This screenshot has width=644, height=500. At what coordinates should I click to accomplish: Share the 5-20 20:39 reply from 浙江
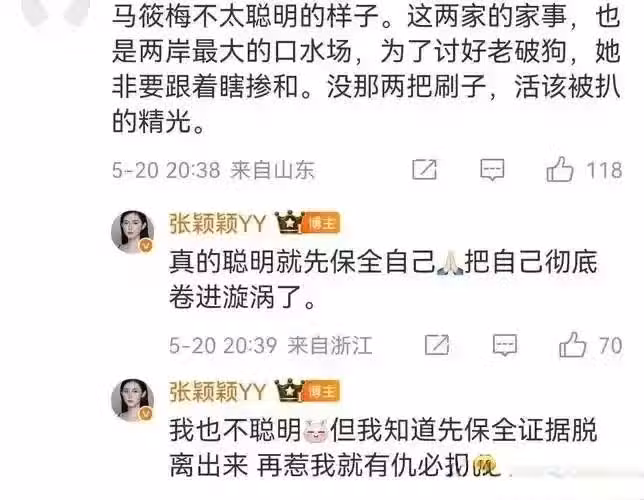[437, 345]
